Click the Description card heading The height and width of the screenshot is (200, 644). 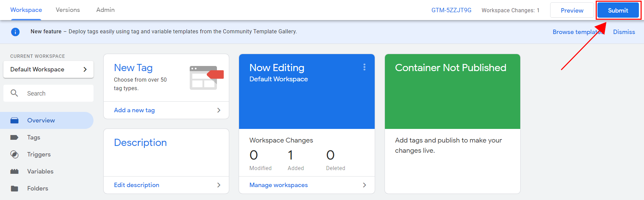tap(140, 143)
